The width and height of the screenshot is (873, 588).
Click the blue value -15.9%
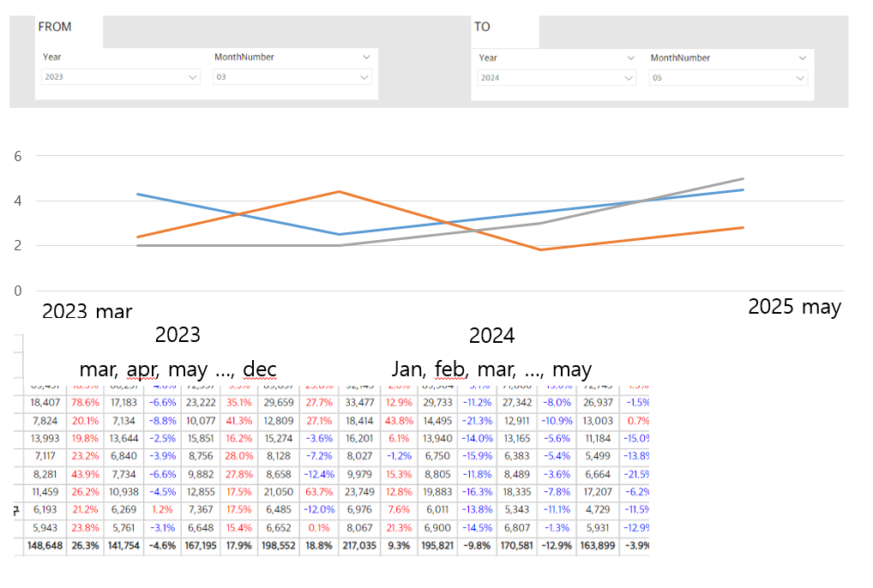point(478,456)
